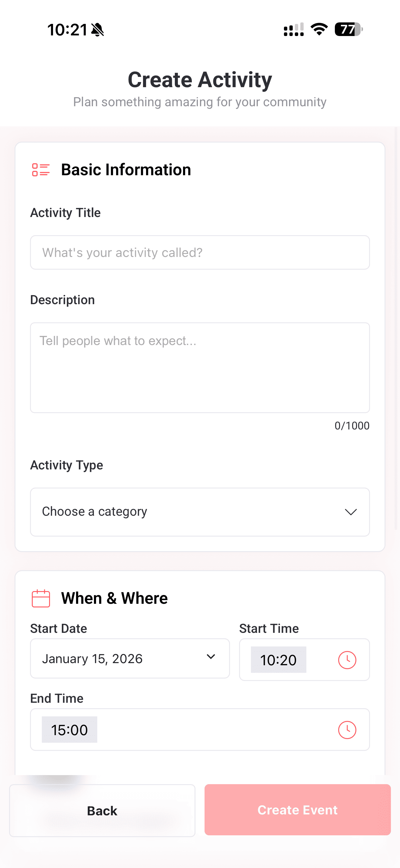Tap the Create Activity page heading
The width and height of the screenshot is (400, 868).
200,80
